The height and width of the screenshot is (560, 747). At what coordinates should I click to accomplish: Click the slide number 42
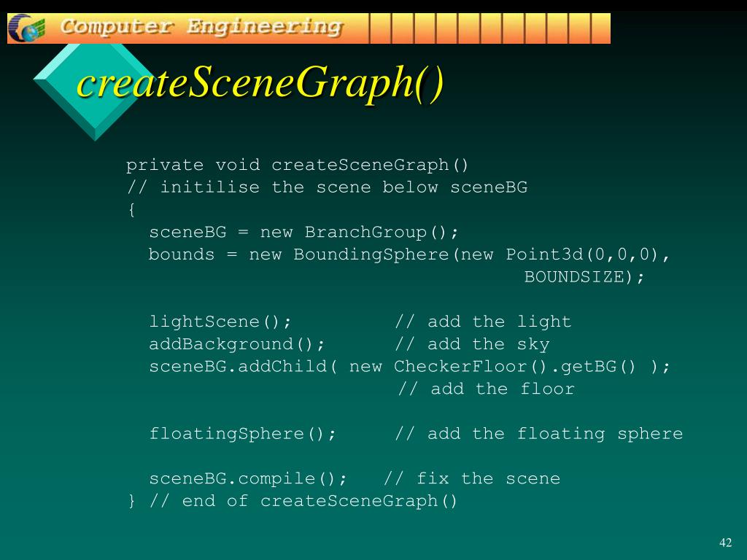(725, 542)
